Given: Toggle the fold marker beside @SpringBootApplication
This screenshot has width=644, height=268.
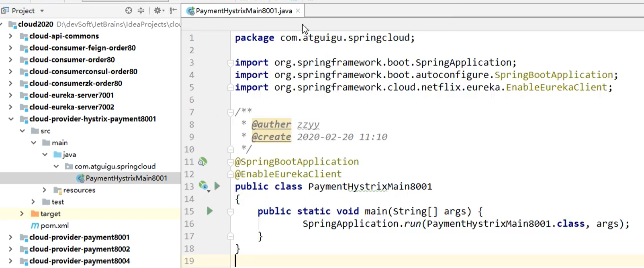Looking at the screenshot, I should click(230, 162).
